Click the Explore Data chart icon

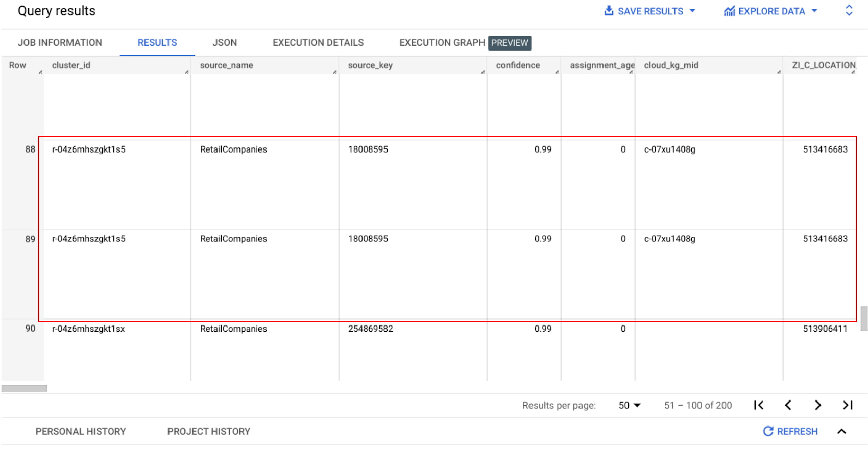point(729,11)
